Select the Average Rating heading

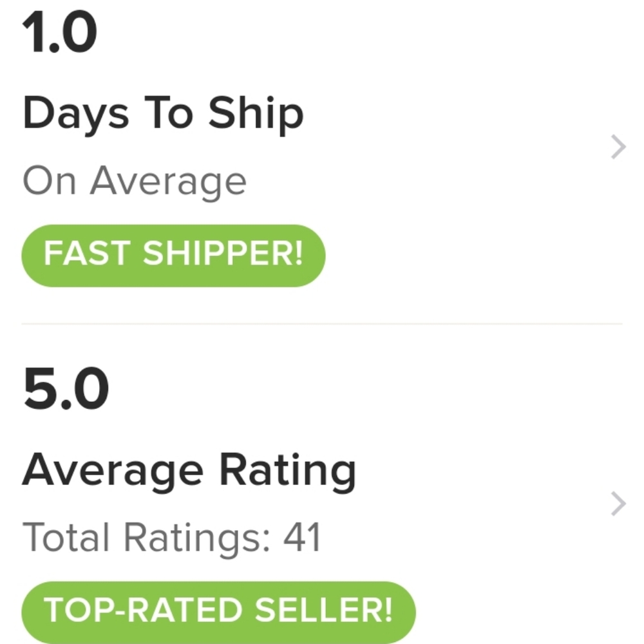click(189, 470)
